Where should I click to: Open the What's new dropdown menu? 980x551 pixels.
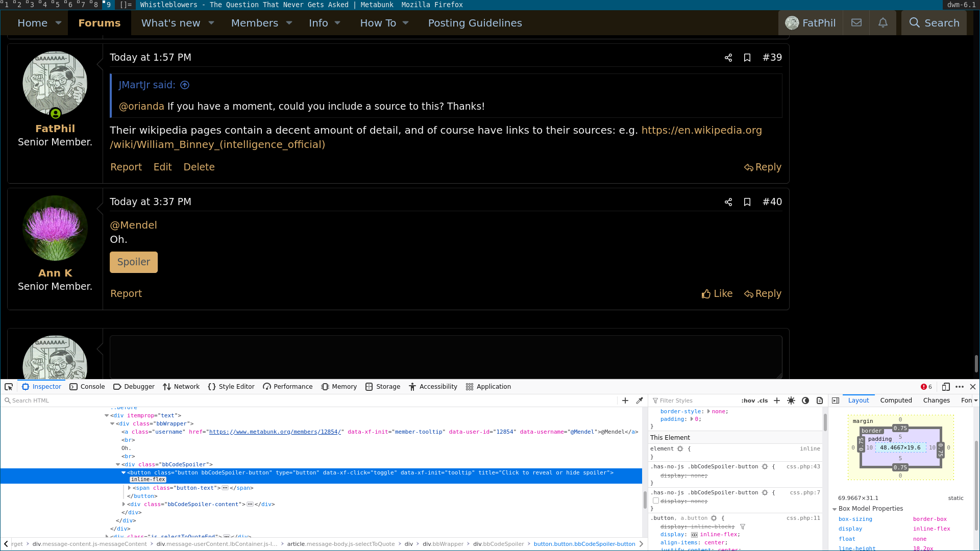[177, 23]
